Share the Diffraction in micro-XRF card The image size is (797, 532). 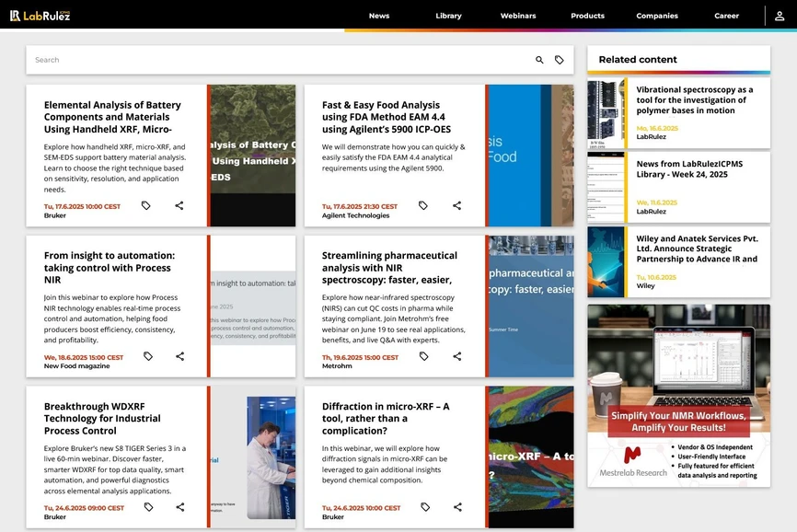click(x=458, y=507)
